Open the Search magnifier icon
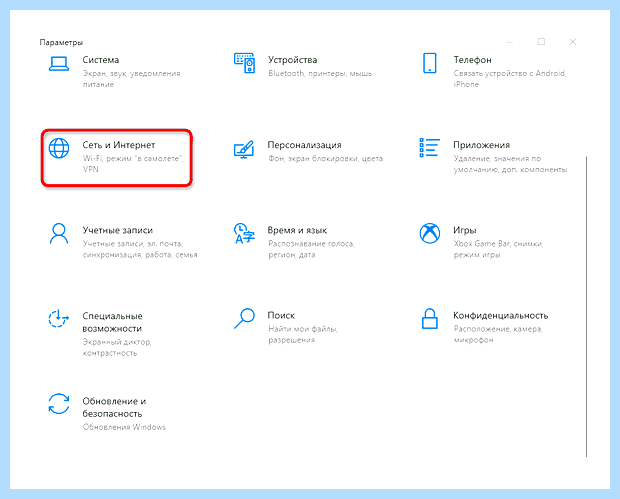The height and width of the screenshot is (499, 620). click(244, 319)
